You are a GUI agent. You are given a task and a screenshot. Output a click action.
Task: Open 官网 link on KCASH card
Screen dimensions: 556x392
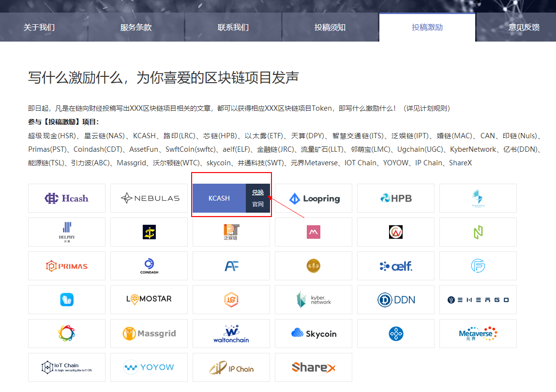258,204
